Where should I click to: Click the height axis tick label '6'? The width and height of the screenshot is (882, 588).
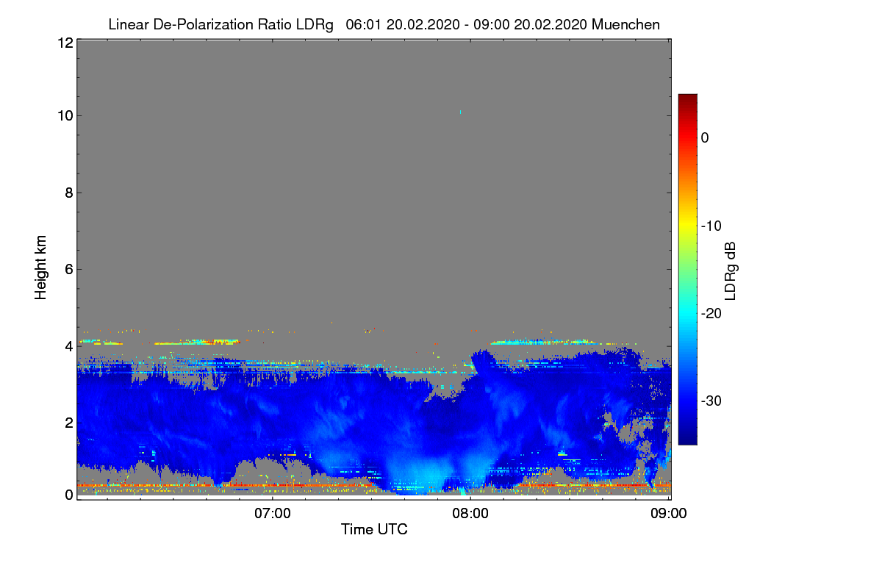(x=69, y=269)
